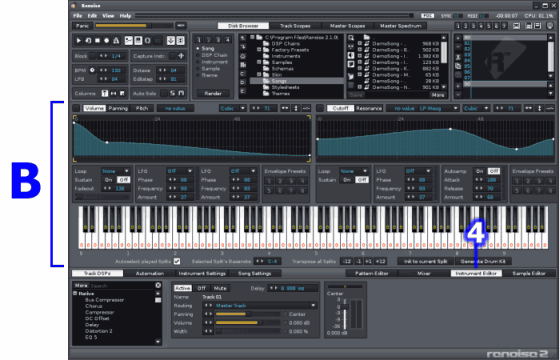The height and width of the screenshot is (360, 560).
Task: Collapse the Native DSP category
Action: 75,293
